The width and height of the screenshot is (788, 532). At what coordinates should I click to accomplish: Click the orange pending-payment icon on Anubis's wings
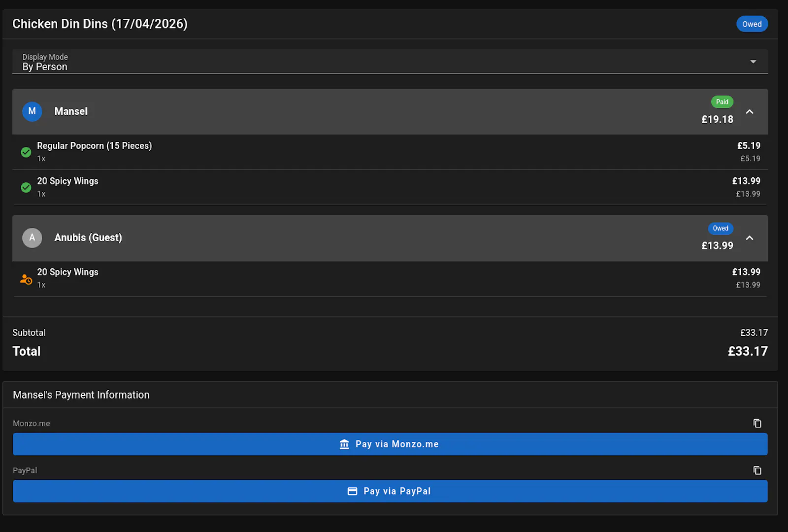[x=26, y=279]
